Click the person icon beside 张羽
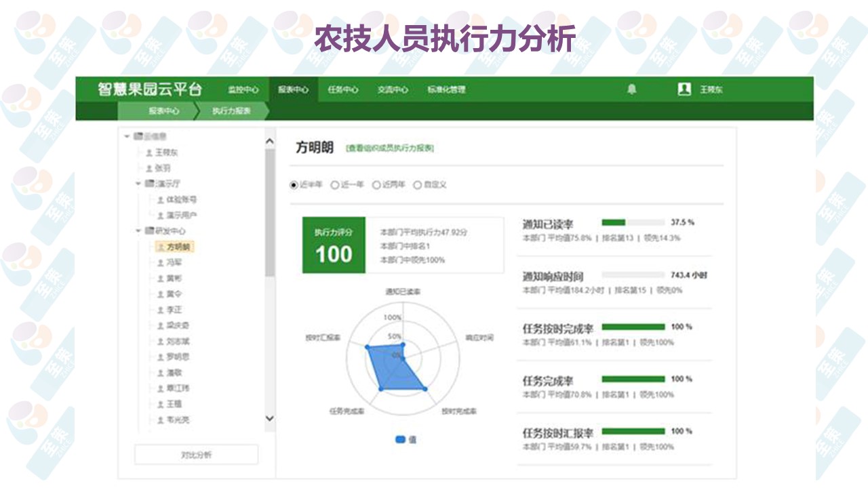This screenshot has width=868, height=488. [149, 168]
